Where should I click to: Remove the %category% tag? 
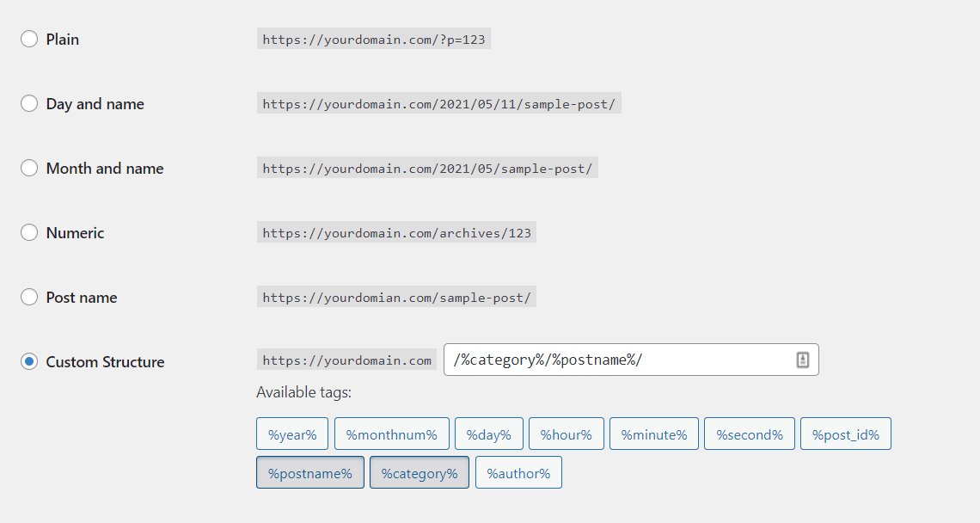419,472
